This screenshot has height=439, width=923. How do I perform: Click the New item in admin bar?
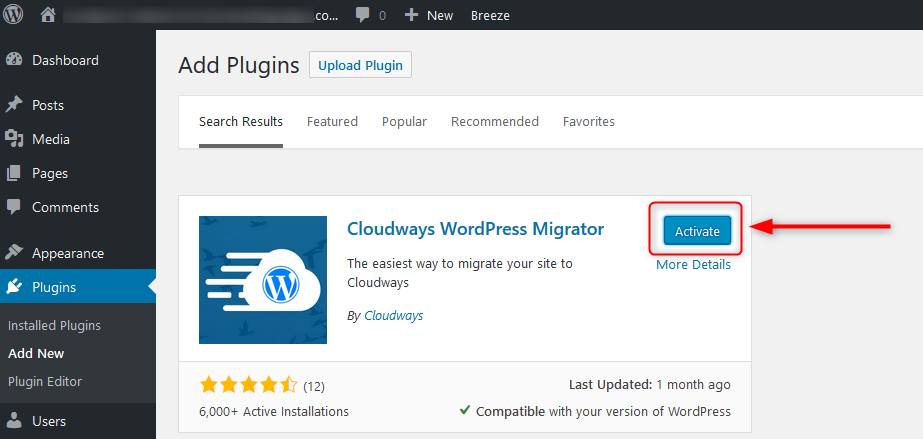coord(440,15)
